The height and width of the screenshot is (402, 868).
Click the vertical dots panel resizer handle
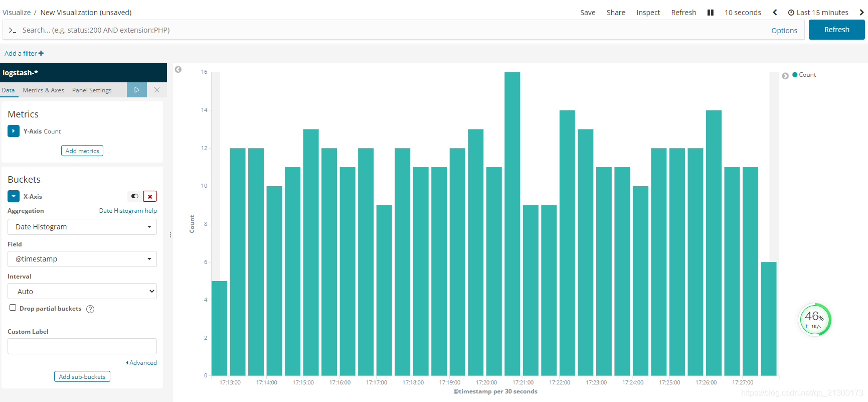170,235
